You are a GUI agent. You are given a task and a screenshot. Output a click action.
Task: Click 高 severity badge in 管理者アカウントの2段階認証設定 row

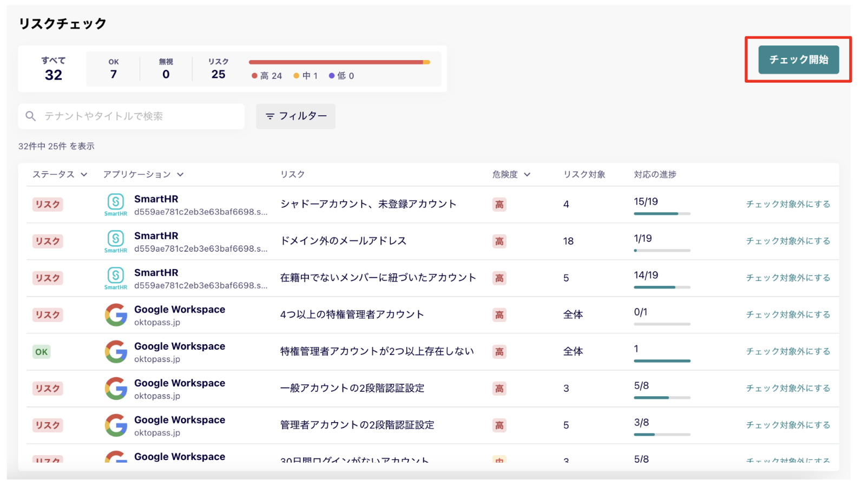coord(499,425)
